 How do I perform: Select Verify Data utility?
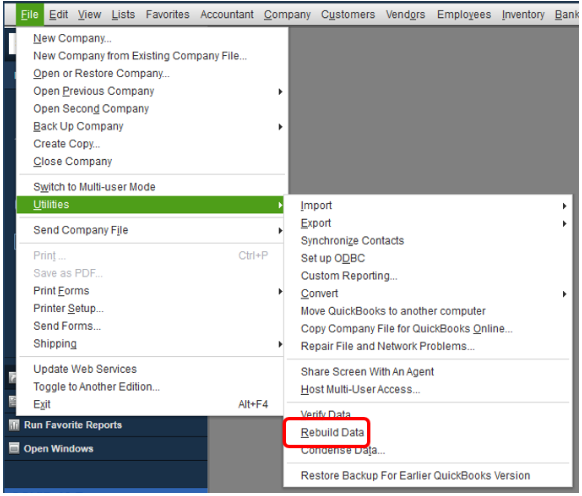(428, 414)
